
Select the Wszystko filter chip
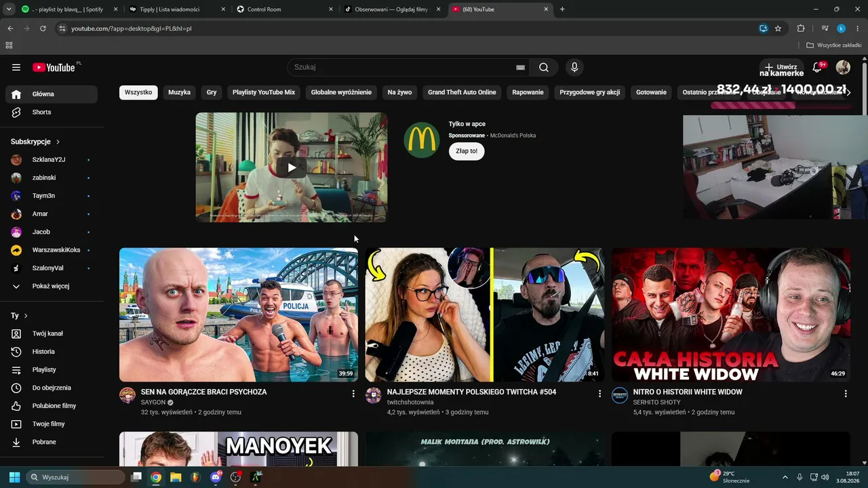[138, 92]
